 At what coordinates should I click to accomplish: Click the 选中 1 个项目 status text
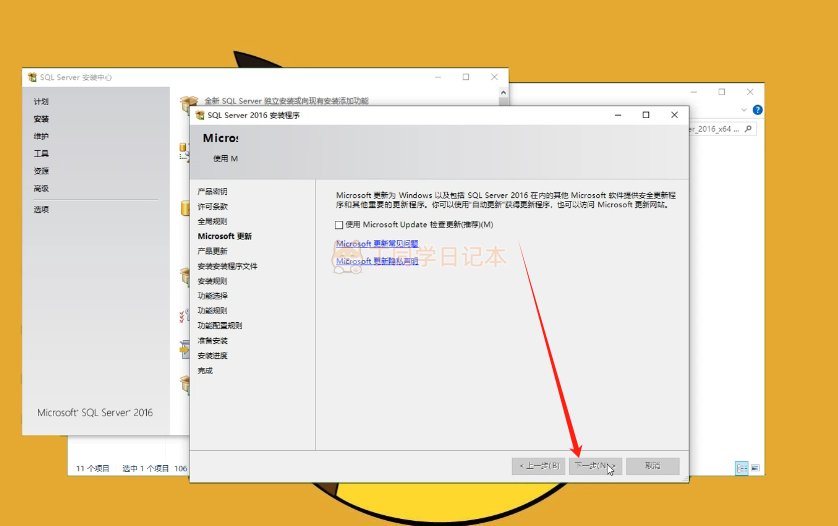click(145, 468)
